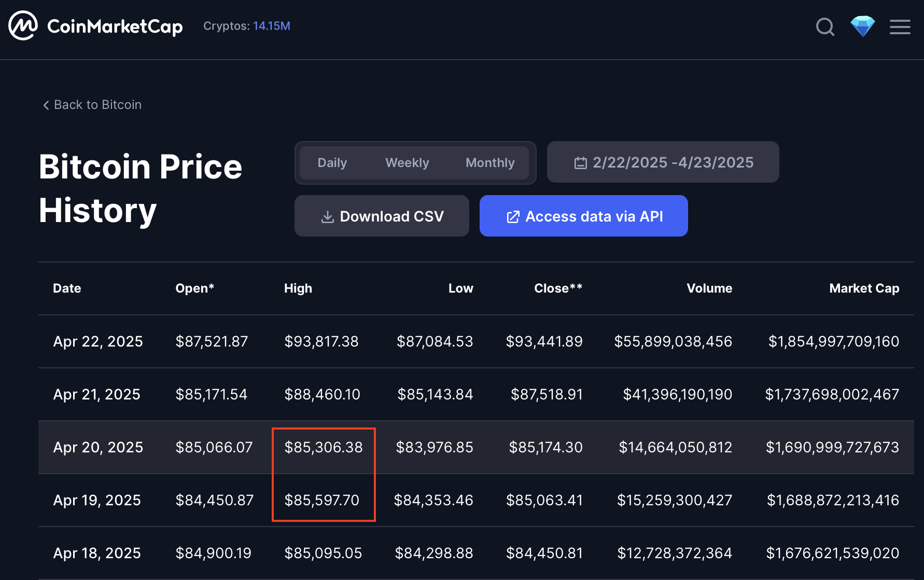Click the Low column header

click(x=460, y=288)
